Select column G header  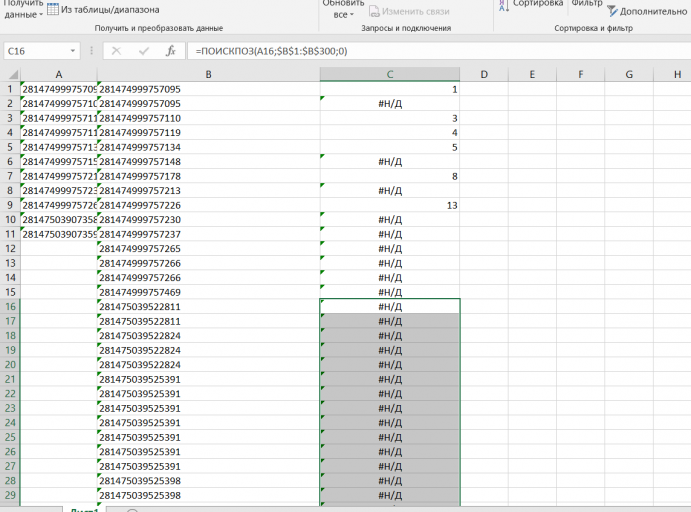click(629, 74)
